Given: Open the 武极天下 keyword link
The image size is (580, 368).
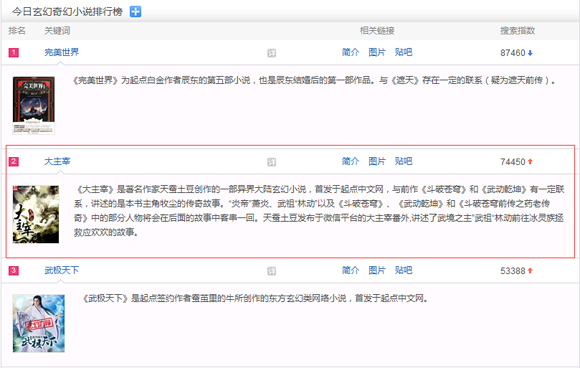Looking at the screenshot, I should 61,270.
